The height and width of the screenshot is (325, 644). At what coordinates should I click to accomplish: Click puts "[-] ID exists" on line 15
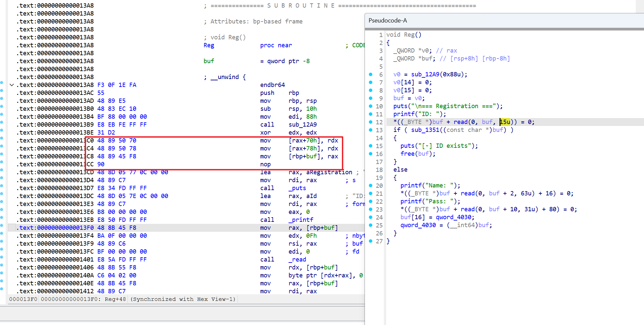[x=439, y=146]
